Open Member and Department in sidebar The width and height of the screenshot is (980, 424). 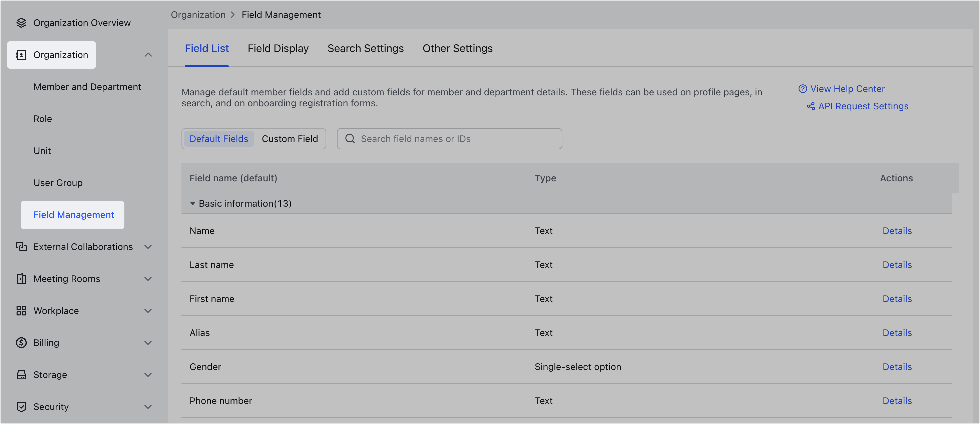click(87, 87)
